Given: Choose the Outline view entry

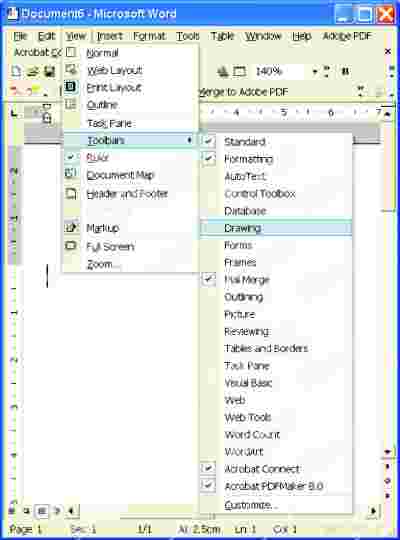Looking at the screenshot, I should point(131,105).
